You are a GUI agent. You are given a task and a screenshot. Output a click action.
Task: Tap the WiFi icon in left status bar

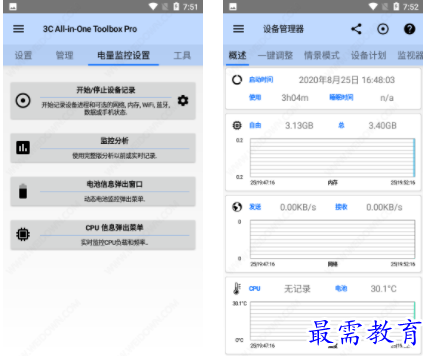153,6
